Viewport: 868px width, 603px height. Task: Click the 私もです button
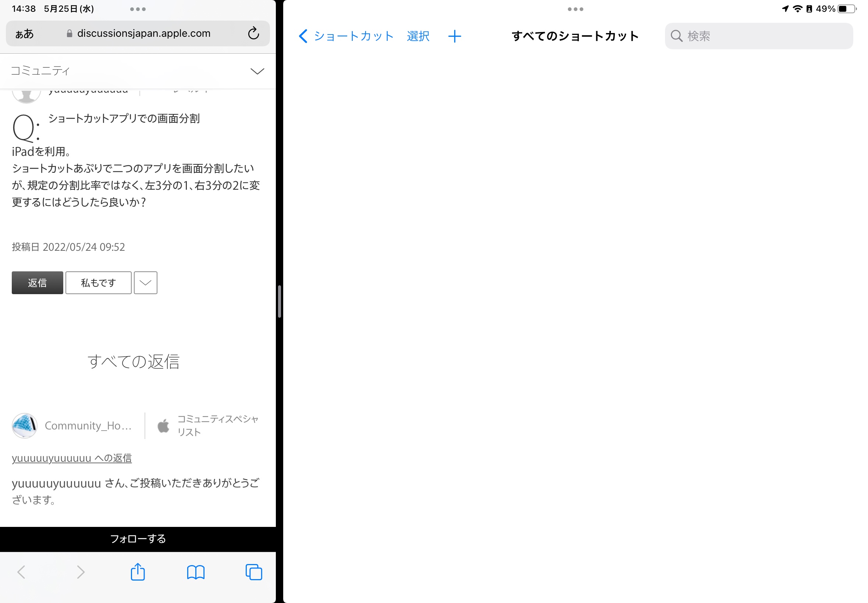[98, 283]
